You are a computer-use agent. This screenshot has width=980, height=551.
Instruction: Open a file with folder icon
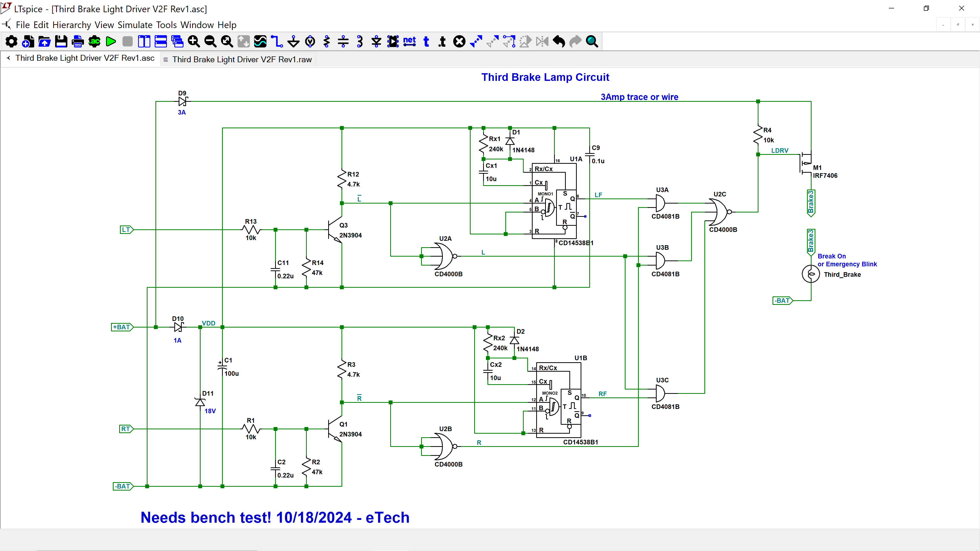[x=44, y=41]
